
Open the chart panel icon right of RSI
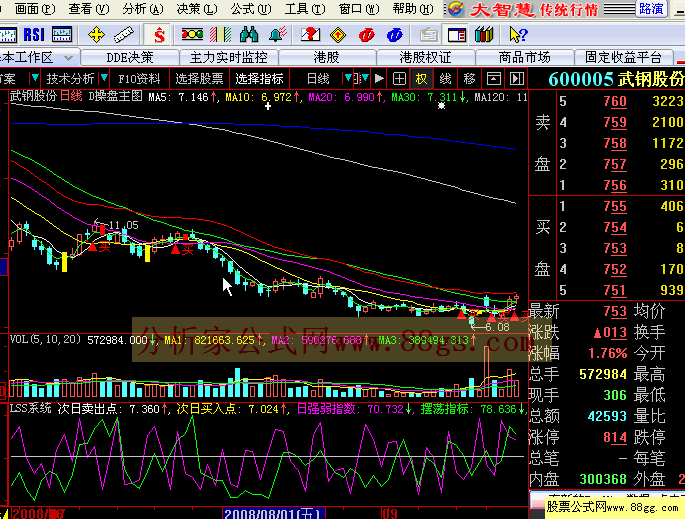click(x=62, y=35)
